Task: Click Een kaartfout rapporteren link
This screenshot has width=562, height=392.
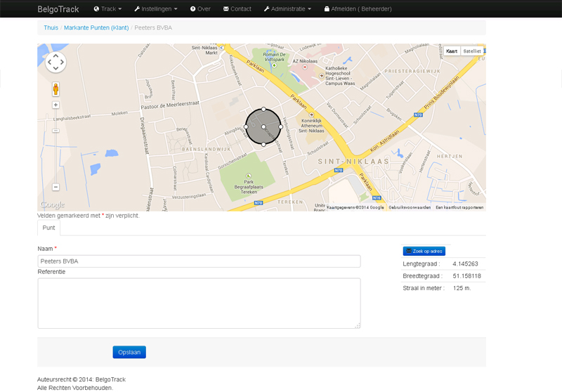Action: pyautogui.click(x=459, y=207)
